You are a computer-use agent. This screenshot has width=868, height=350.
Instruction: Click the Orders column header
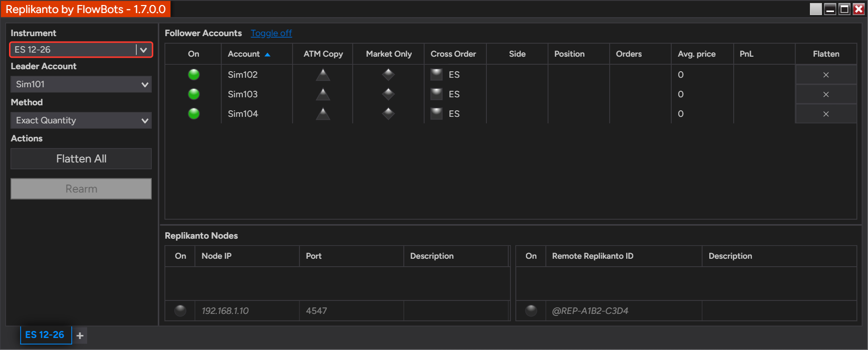click(641, 54)
